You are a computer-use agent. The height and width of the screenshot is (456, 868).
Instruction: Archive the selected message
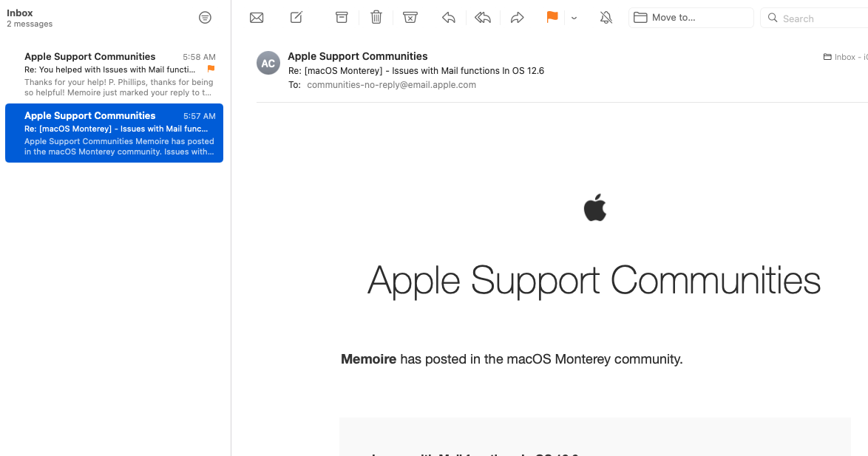point(342,17)
